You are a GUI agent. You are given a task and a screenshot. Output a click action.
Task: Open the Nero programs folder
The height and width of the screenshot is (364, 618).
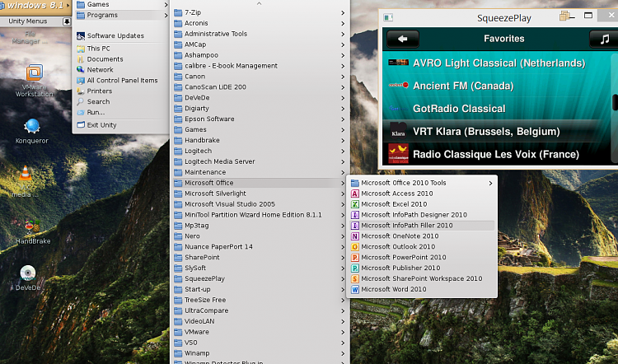[x=260, y=236]
